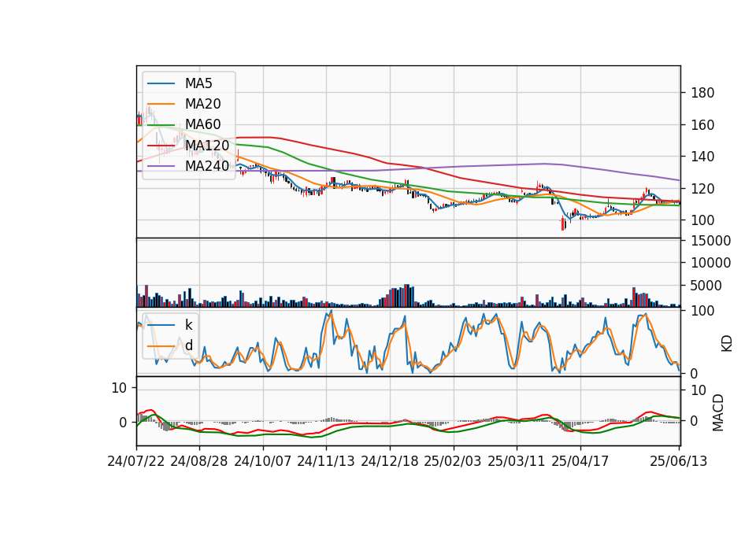Click the MACD axis title
The image size is (756, 543).
[718, 412]
